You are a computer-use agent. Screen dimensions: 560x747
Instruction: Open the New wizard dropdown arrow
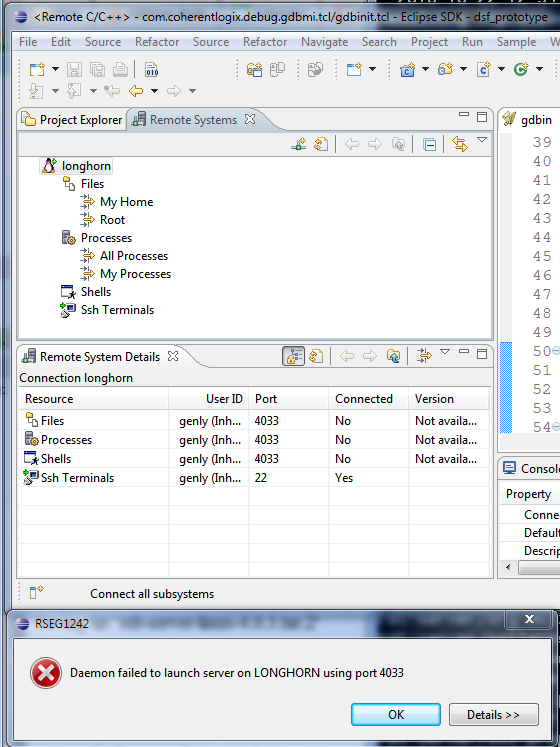click(55, 70)
